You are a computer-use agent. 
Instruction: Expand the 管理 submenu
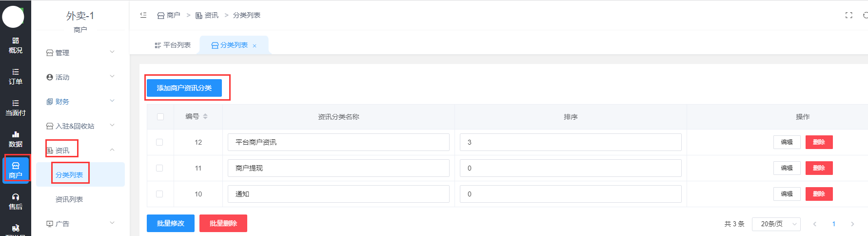pyautogui.click(x=80, y=52)
